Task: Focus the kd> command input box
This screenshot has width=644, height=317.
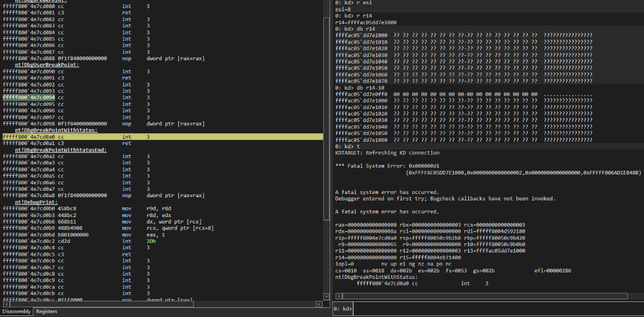Action: click(498, 309)
